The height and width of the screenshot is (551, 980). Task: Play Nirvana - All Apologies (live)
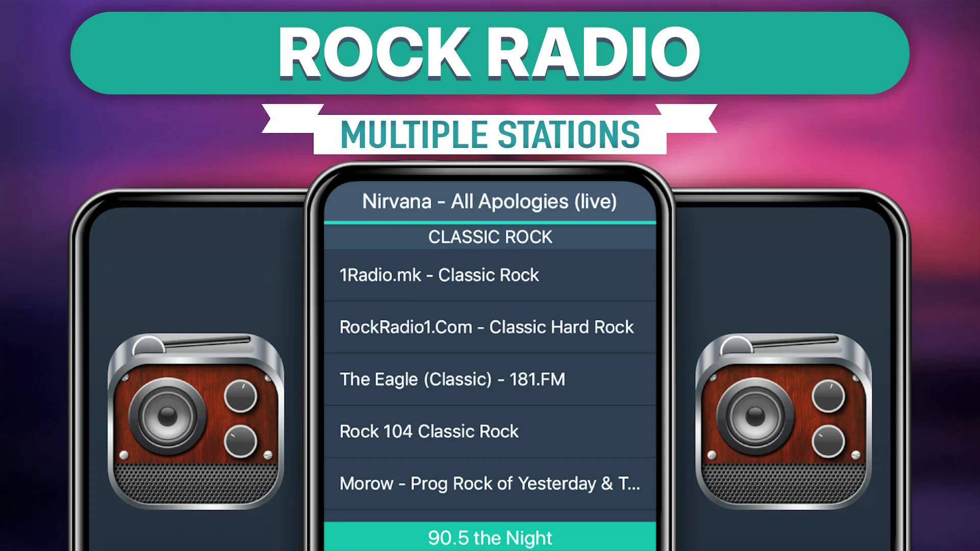[x=489, y=201]
